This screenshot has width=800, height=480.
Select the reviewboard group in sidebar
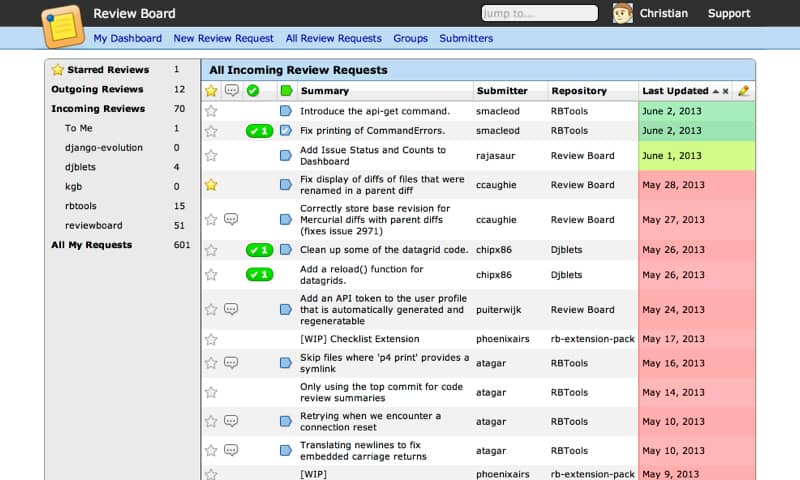[x=93, y=225]
